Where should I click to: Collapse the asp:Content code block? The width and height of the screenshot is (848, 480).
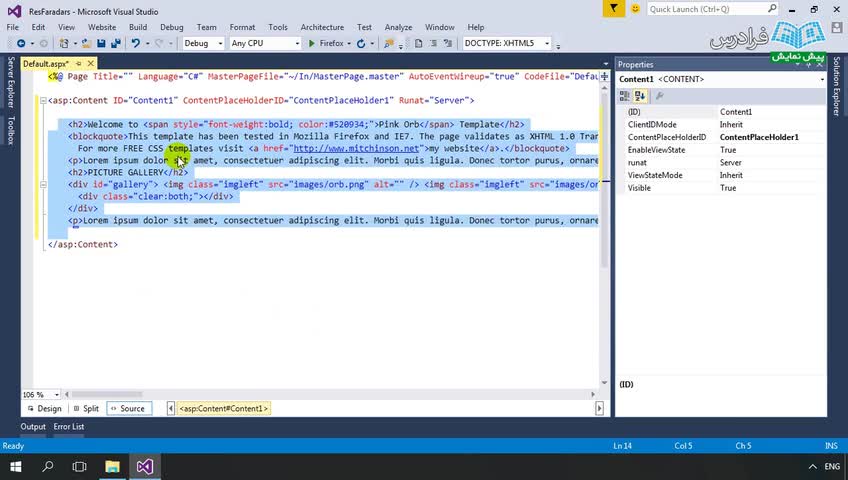point(42,100)
